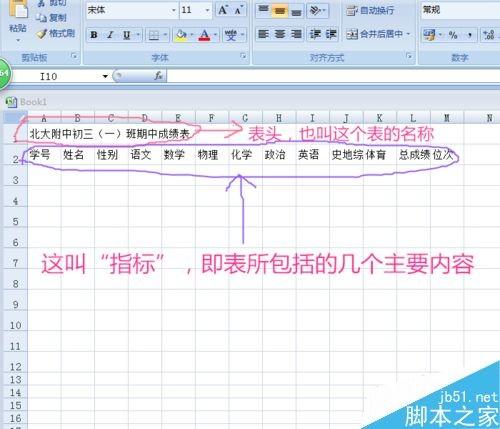Click the cell containing 英语
Image resolution: width=500 pixels, height=429 pixels.
click(x=313, y=155)
